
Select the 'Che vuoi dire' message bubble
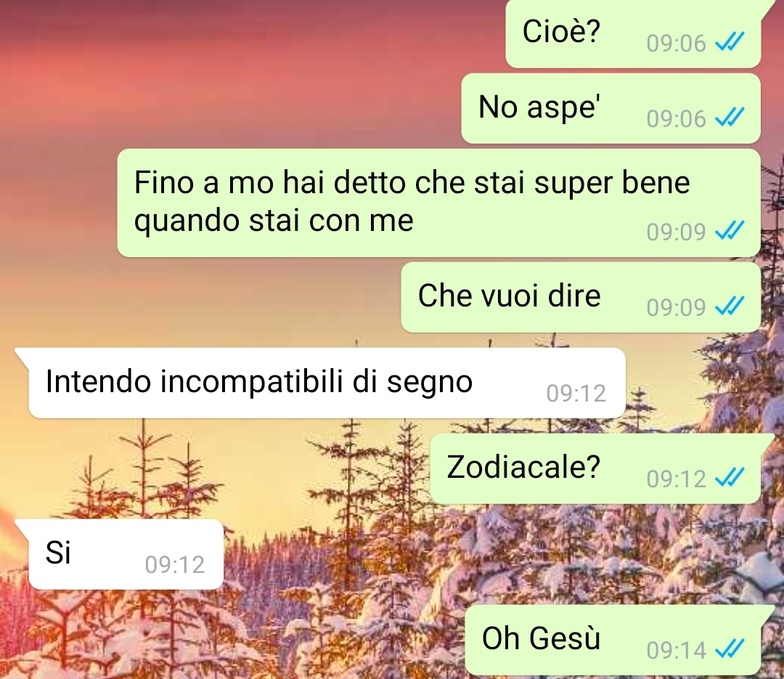[x=581, y=297]
